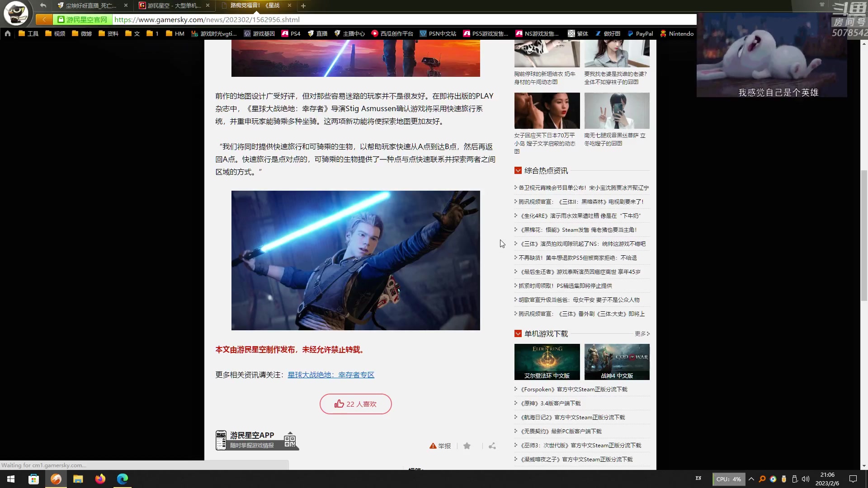Viewport: 868px width, 488px height.
Task: Open 女子回应买下日本70万平小岛 thumbnail
Action: [547, 111]
